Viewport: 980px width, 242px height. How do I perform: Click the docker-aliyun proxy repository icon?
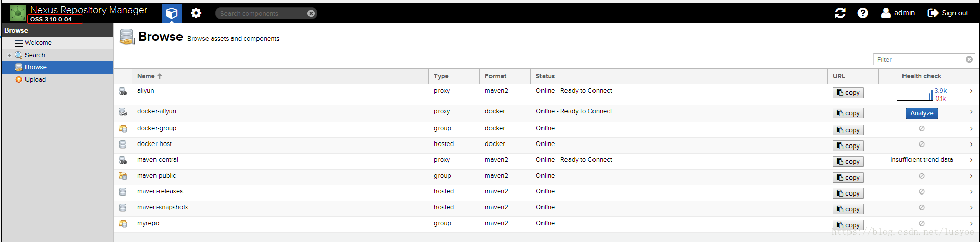123,112
